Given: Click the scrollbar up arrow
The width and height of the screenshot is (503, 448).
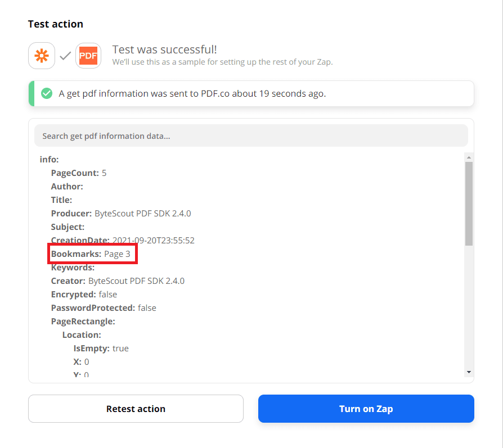Looking at the screenshot, I should click(x=469, y=157).
